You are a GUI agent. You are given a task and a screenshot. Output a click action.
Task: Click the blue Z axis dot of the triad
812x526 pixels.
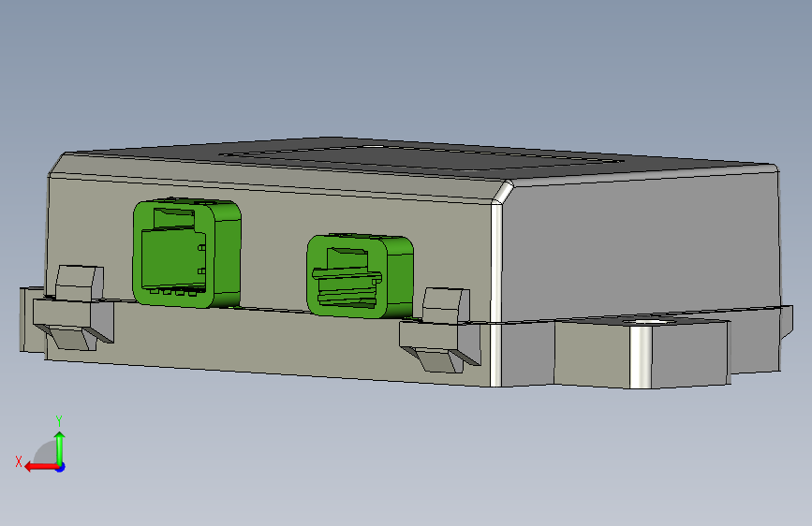(x=61, y=467)
